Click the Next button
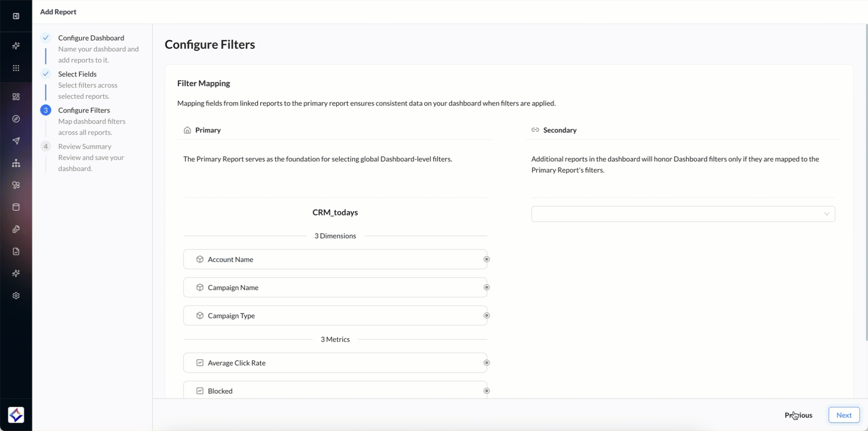The width and height of the screenshot is (868, 431). pos(844,415)
